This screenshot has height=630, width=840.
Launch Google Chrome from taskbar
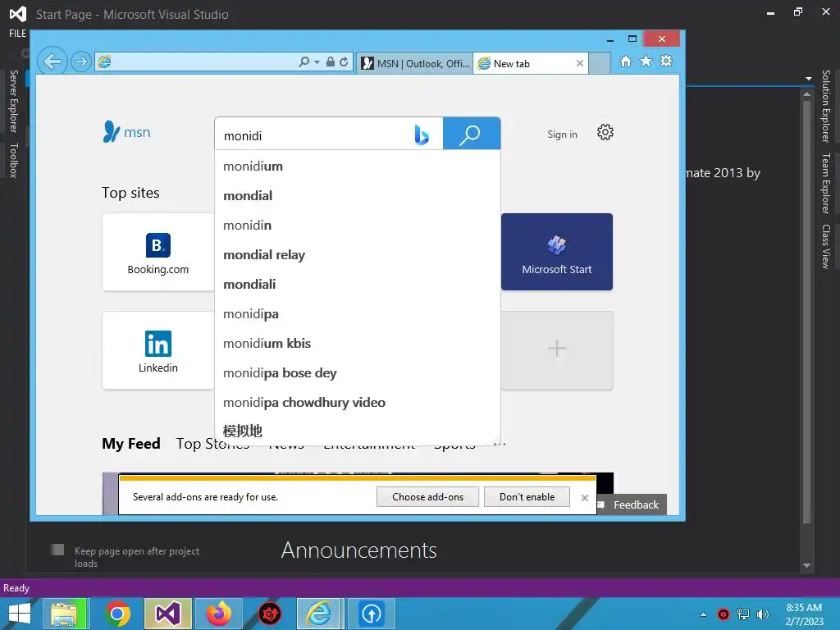pyautogui.click(x=117, y=614)
